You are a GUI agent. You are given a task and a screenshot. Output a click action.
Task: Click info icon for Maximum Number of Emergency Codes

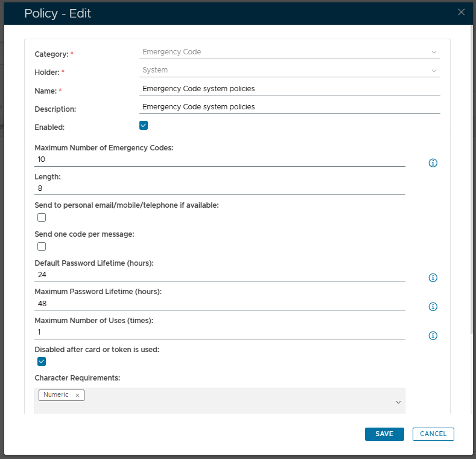point(433,163)
